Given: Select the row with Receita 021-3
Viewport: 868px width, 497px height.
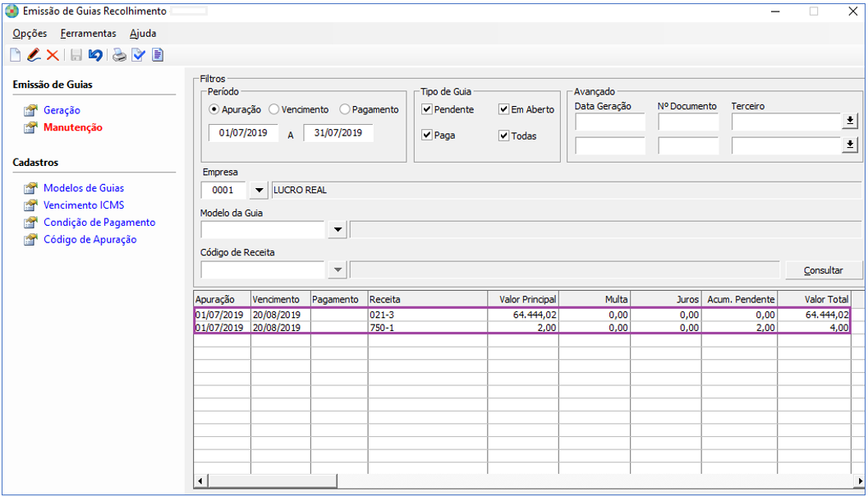Looking at the screenshot, I should pos(522,315).
